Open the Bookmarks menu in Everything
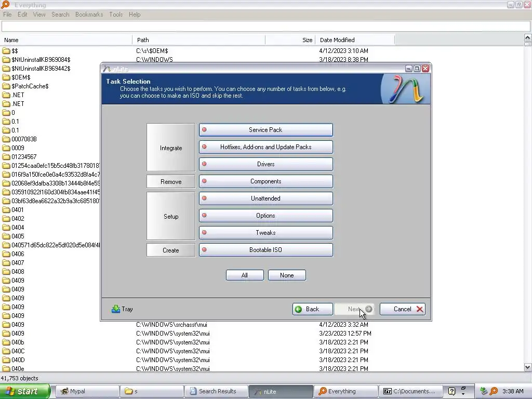 89,14
